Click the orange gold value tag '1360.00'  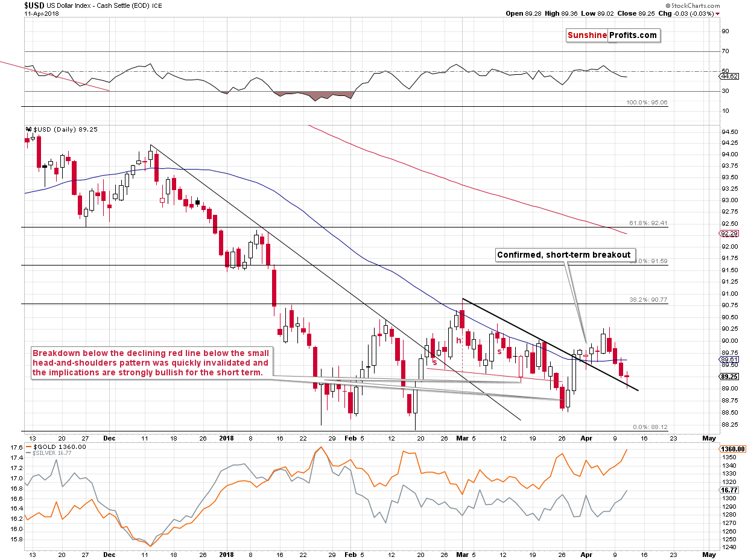tap(731, 449)
